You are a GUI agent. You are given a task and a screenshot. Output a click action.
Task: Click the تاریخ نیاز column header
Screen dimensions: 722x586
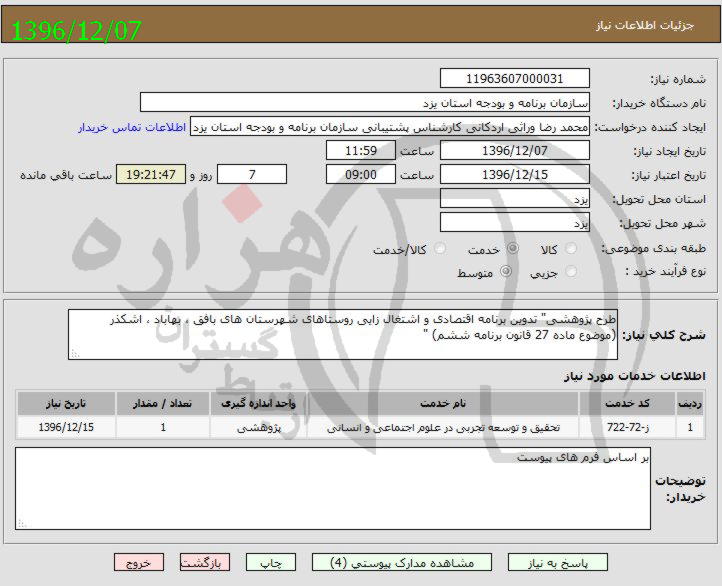pos(66,404)
